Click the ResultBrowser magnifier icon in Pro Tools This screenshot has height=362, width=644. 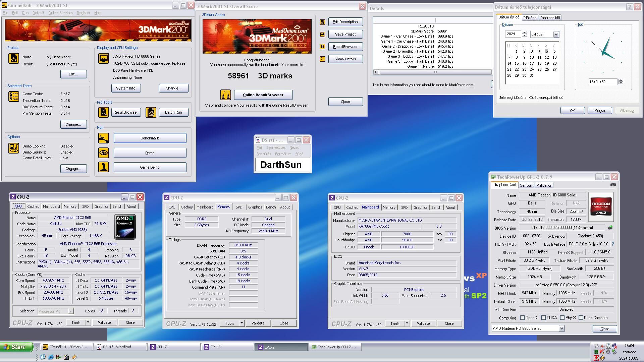pos(104,112)
